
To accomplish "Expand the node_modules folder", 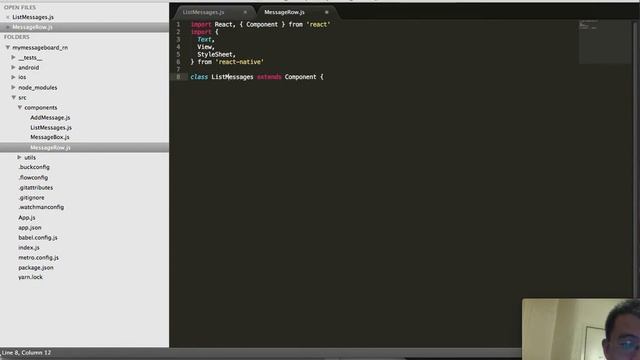I will click(13, 87).
